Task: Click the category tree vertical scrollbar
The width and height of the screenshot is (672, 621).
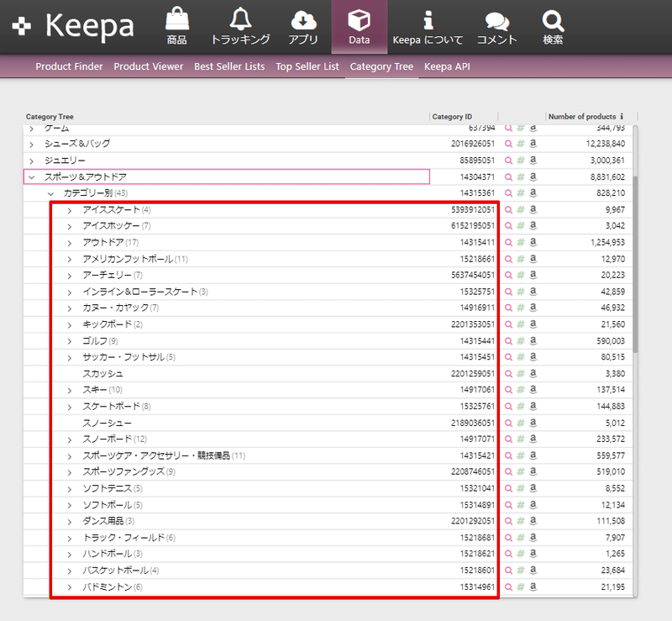Action: pyautogui.click(x=635, y=264)
